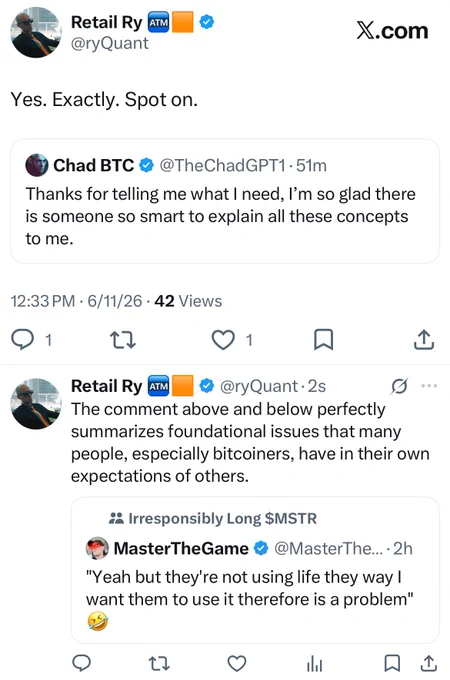Like the main post with heart icon

pos(223,340)
